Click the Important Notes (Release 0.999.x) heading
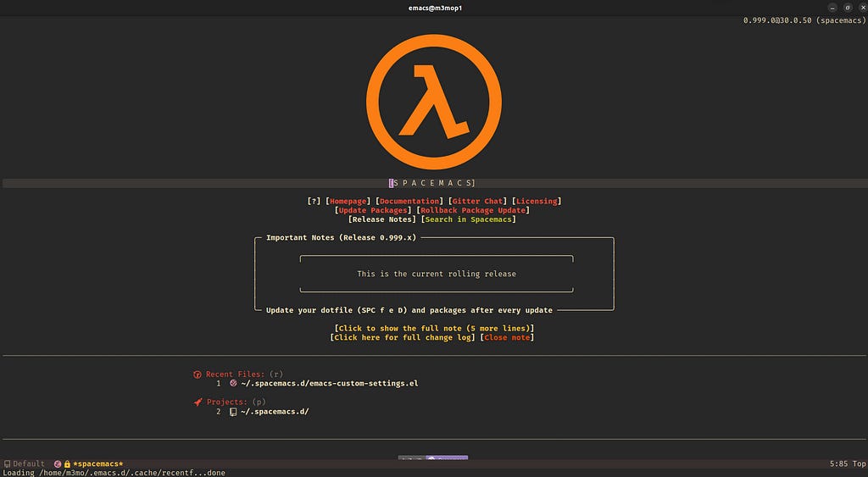 341,237
